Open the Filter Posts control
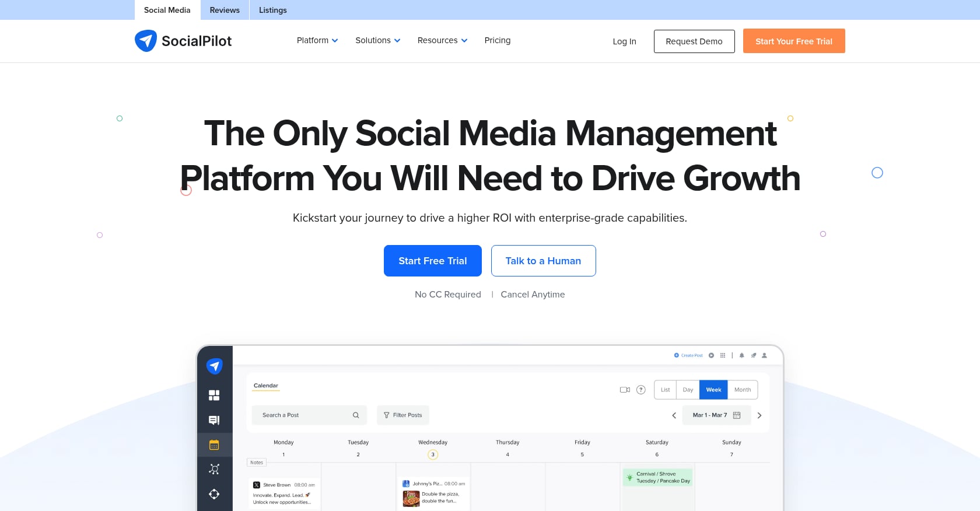 coord(403,415)
